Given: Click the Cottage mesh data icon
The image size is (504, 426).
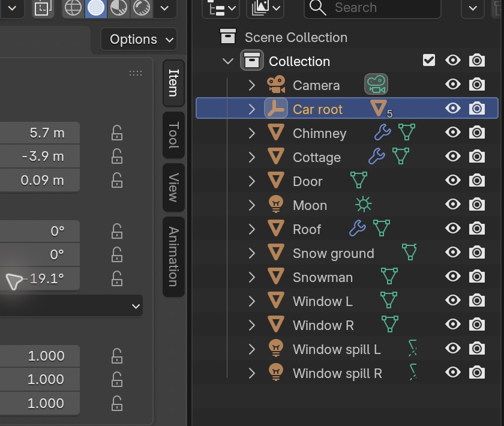Looking at the screenshot, I should pos(401,156).
